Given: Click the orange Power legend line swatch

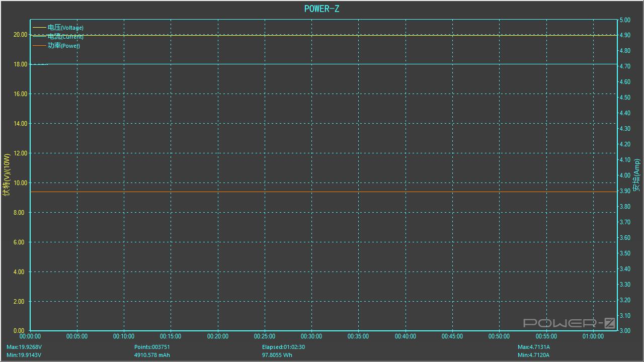Looking at the screenshot, I should tap(39, 46).
